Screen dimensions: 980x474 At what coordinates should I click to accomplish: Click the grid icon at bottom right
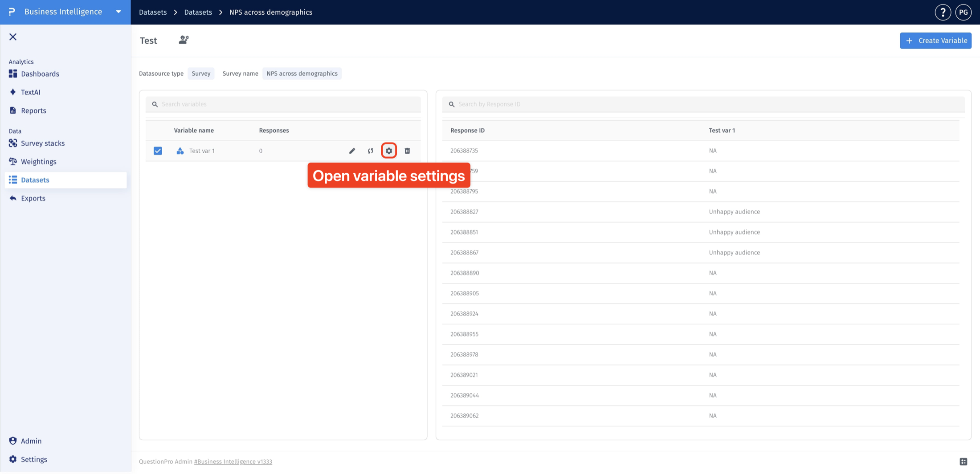pos(964,462)
